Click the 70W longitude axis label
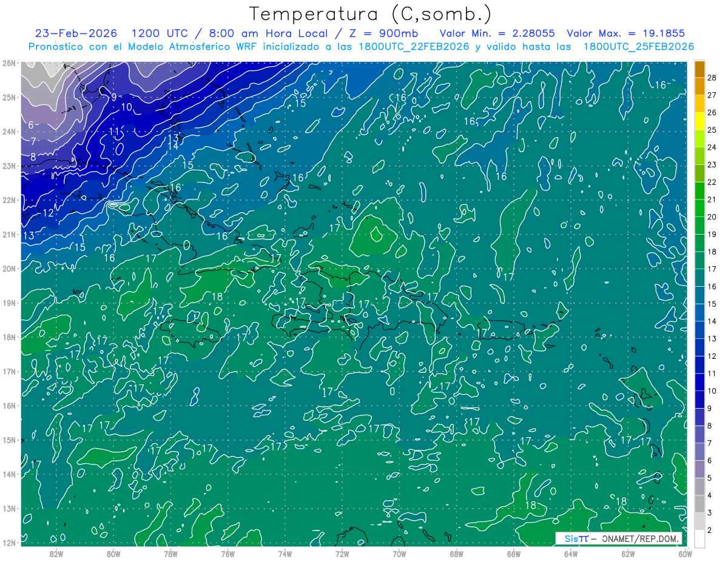This screenshot has height=562, width=728. tap(399, 554)
